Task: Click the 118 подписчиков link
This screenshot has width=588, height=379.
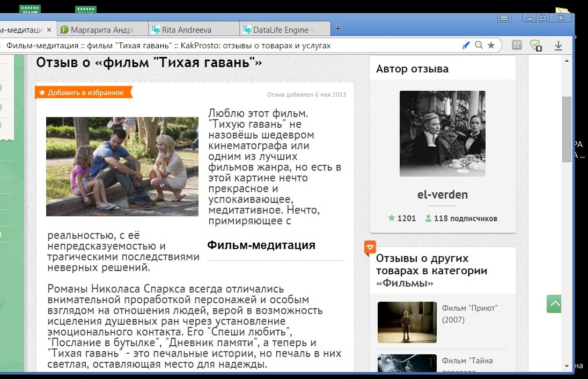Action: click(x=461, y=218)
